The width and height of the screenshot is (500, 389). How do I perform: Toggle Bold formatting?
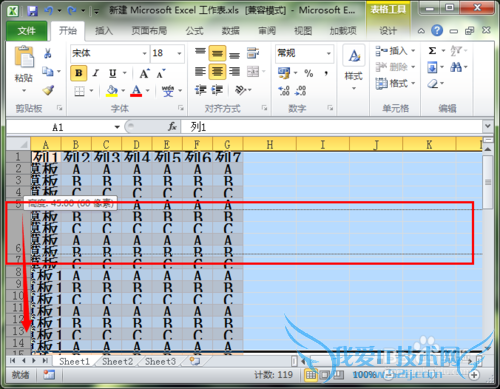click(79, 73)
